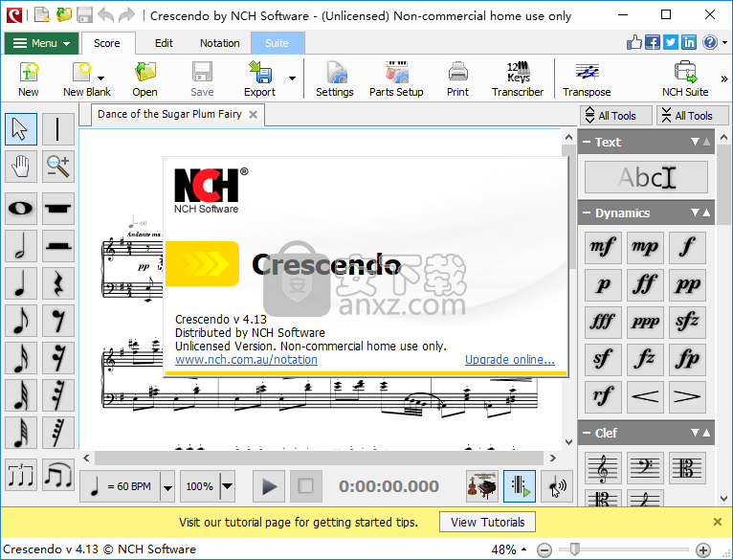Add a crescendo hairpin
Viewport: 733px width, 560px height.
tap(645, 397)
